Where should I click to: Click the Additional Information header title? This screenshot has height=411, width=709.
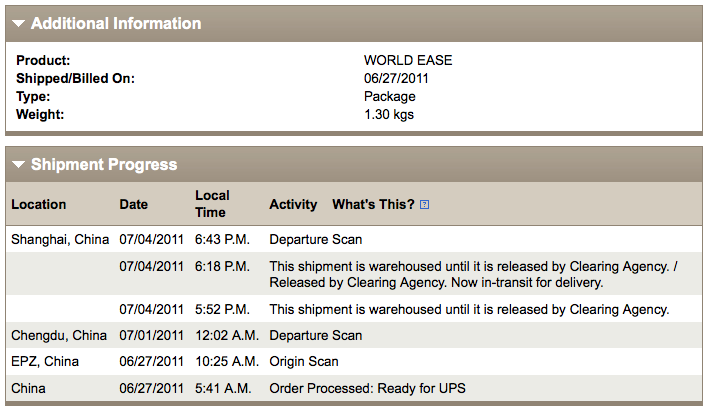[115, 23]
